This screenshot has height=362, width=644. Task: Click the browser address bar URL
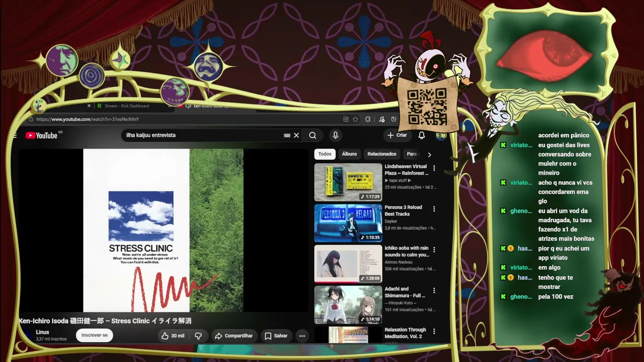coord(88,119)
